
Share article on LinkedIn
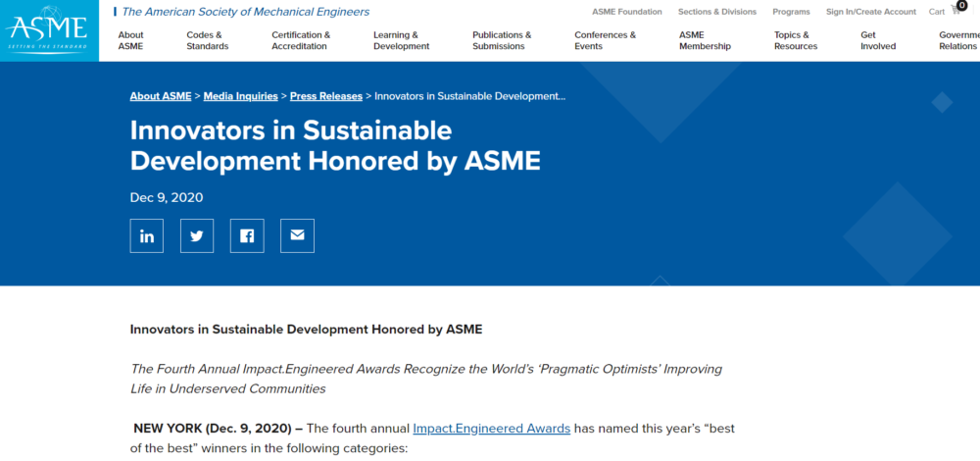tap(147, 235)
